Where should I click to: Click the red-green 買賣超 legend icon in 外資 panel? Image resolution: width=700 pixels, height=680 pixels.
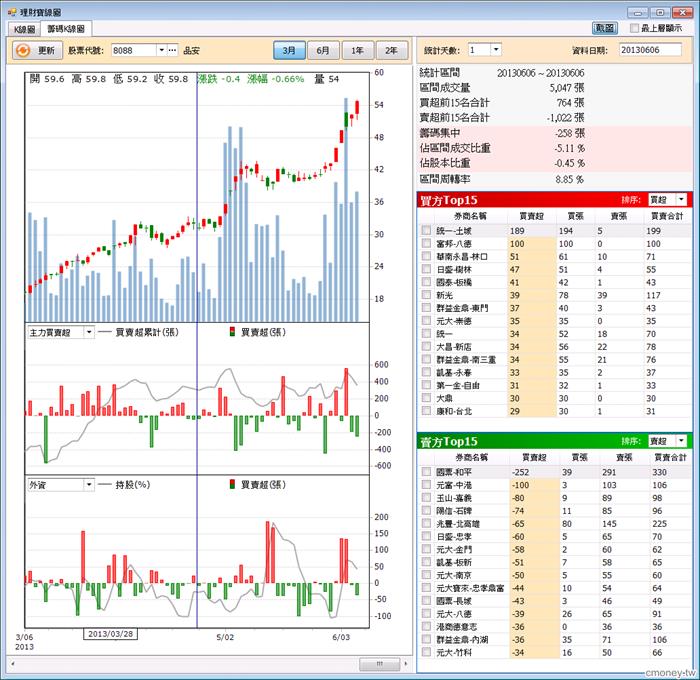pos(232,484)
